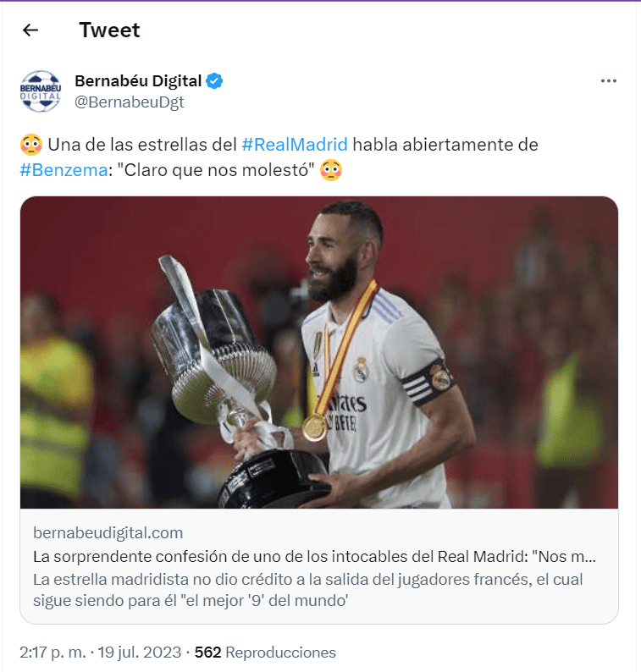The image size is (641, 672).
Task: Click the Bernabéu Digital profile avatar
Action: coord(41,91)
